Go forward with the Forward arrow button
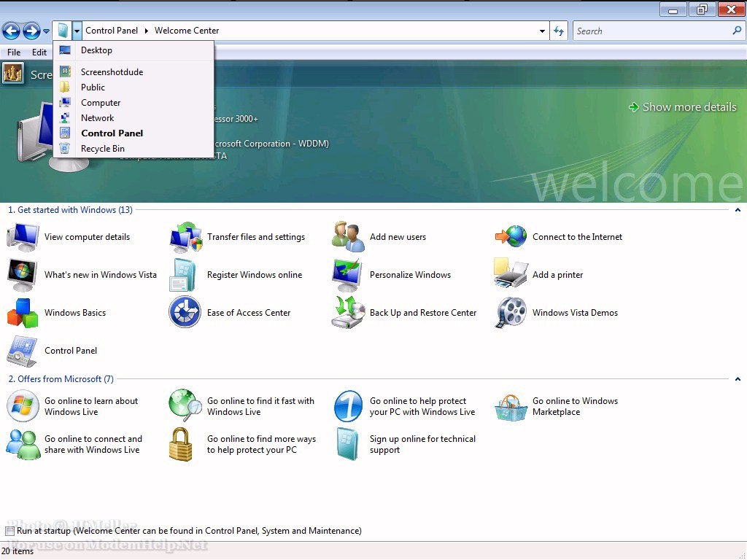 (x=32, y=31)
